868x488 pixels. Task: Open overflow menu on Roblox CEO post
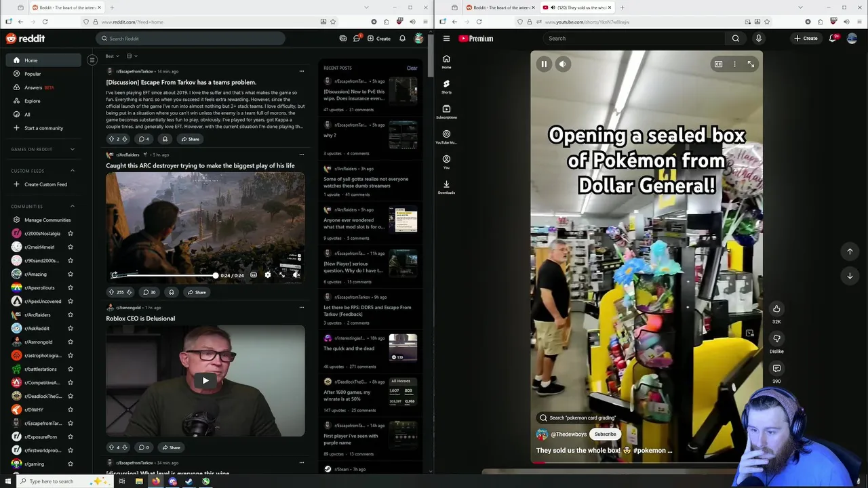[x=302, y=308]
